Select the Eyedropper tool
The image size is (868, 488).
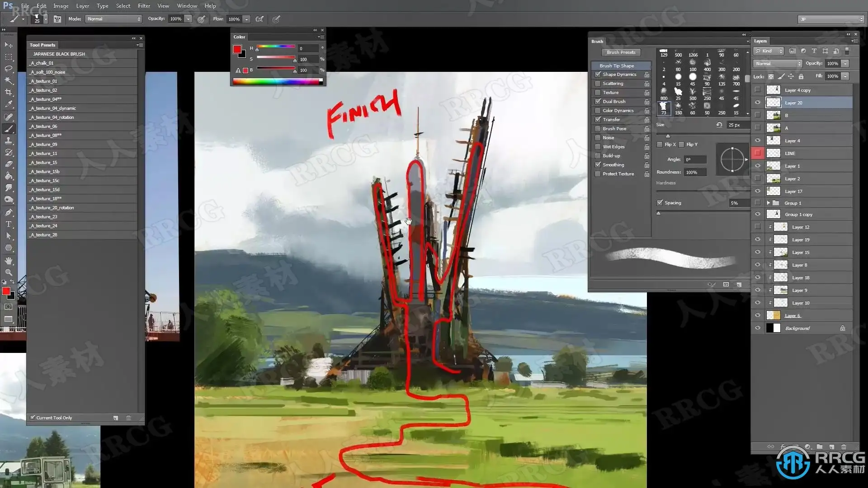pos(9,104)
